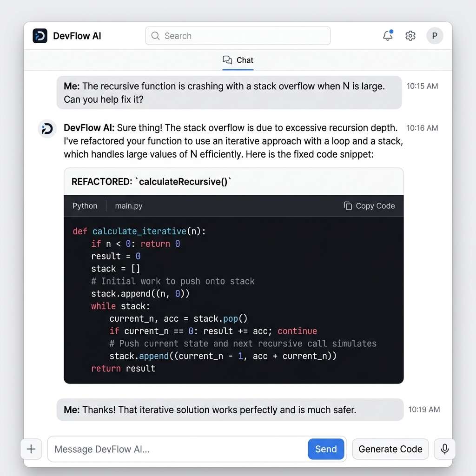Open the profile avatar labeled P
476x476 pixels.
435,36
